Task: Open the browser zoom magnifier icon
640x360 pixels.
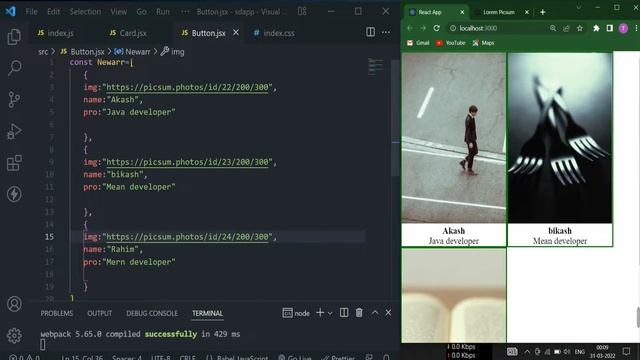Action: coord(553,28)
